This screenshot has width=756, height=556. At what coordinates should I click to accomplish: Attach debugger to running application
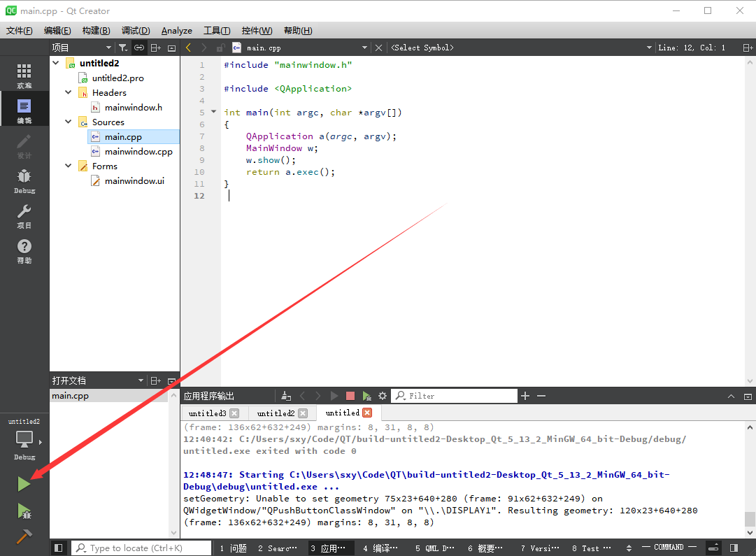click(366, 396)
